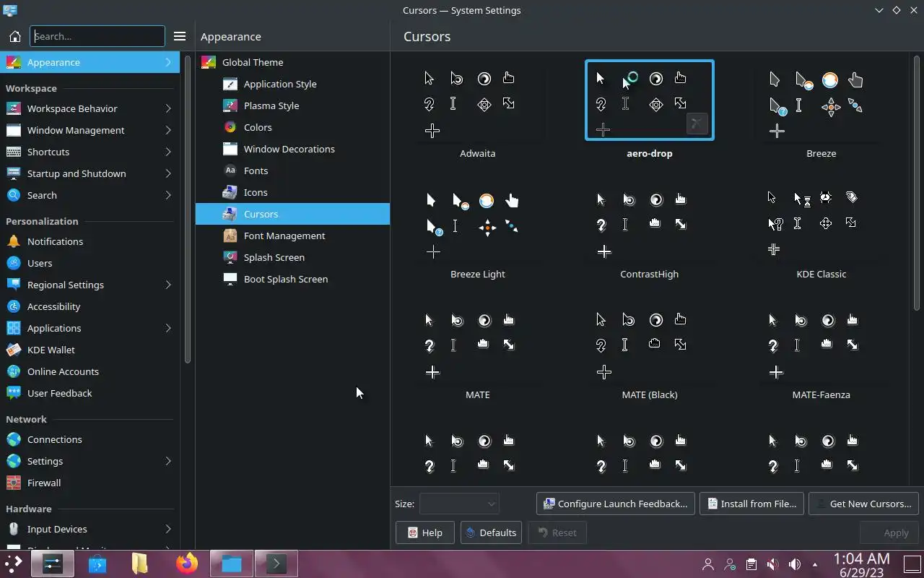Expand Window Management submenu arrow
This screenshot has height=578, width=924.
[x=168, y=130]
